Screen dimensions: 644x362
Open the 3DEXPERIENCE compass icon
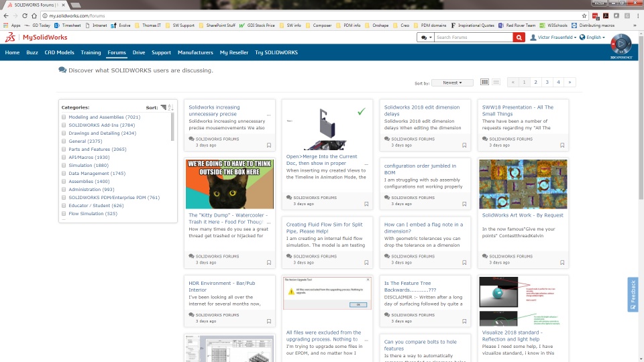pyautogui.click(x=621, y=44)
